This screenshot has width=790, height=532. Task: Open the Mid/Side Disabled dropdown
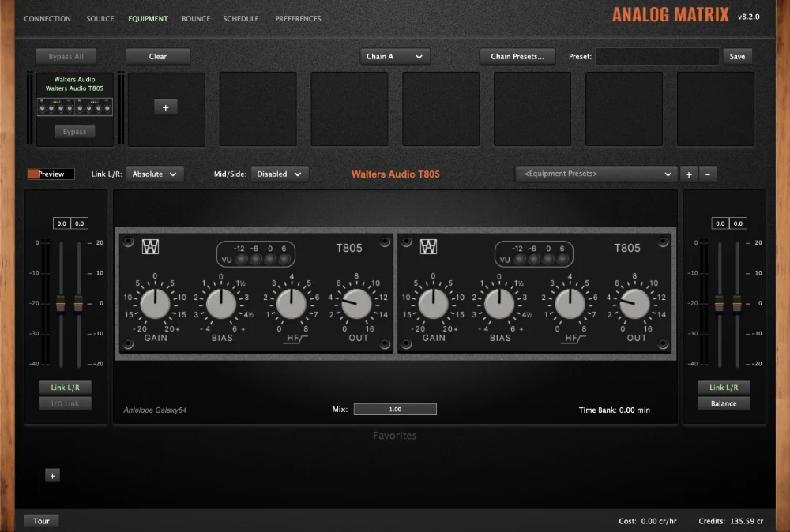click(x=279, y=174)
